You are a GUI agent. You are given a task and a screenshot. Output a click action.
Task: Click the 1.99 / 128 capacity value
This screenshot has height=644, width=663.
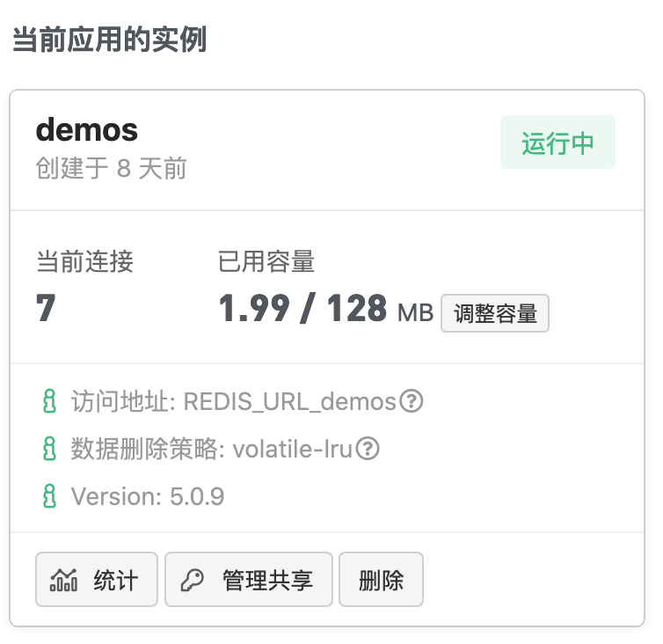(x=302, y=309)
